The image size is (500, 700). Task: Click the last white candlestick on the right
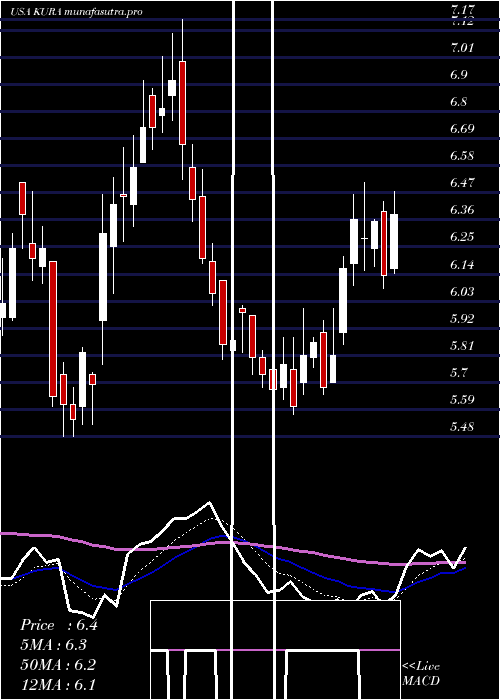394,242
